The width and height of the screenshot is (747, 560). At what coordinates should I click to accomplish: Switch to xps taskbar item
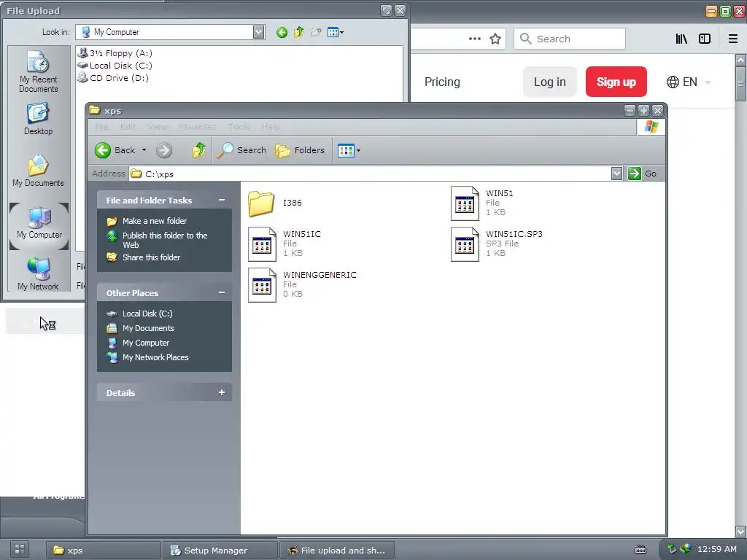click(x=102, y=551)
